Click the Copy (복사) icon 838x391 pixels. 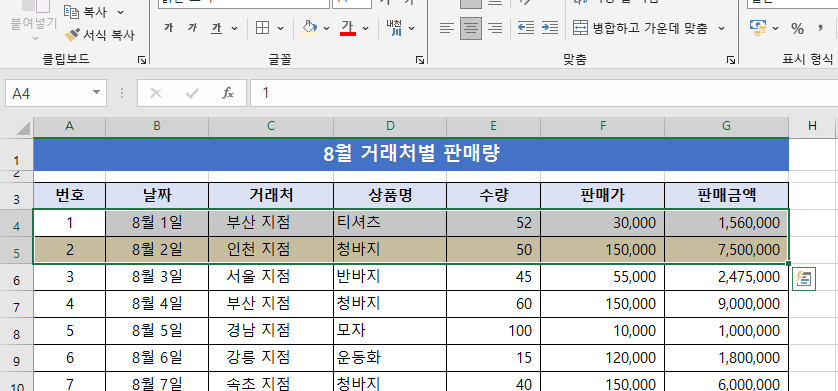(x=71, y=11)
